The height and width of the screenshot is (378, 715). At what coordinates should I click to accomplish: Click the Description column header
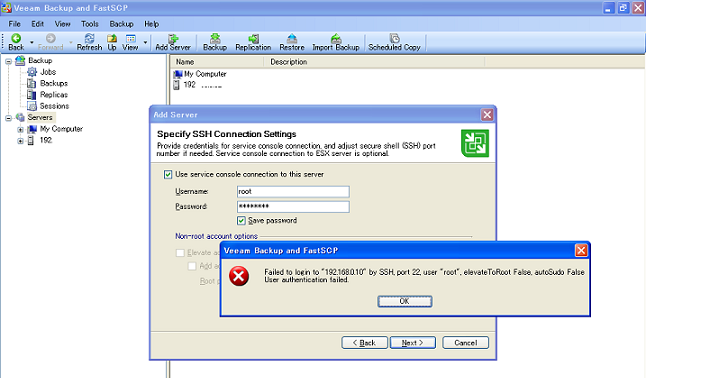tap(374, 62)
